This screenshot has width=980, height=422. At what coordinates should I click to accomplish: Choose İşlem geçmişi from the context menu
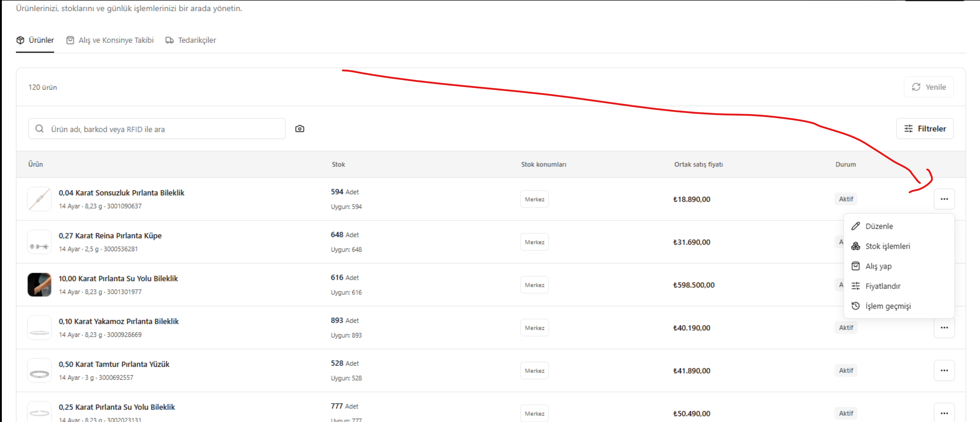[899, 306]
